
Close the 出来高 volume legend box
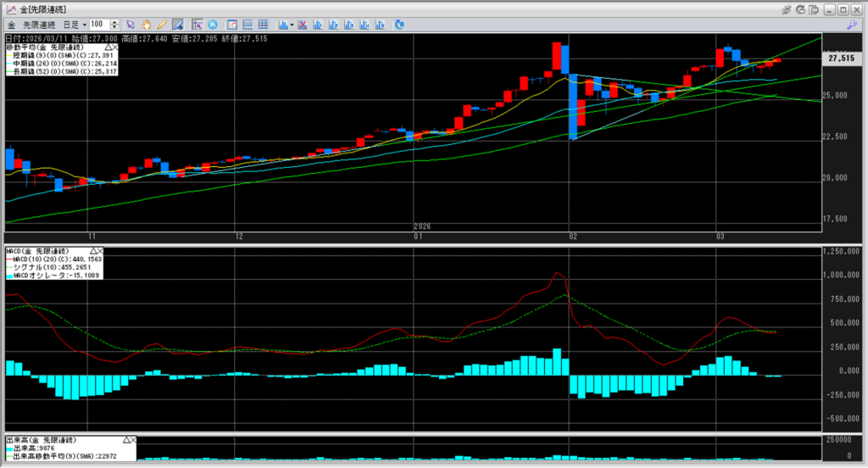click(132, 441)
